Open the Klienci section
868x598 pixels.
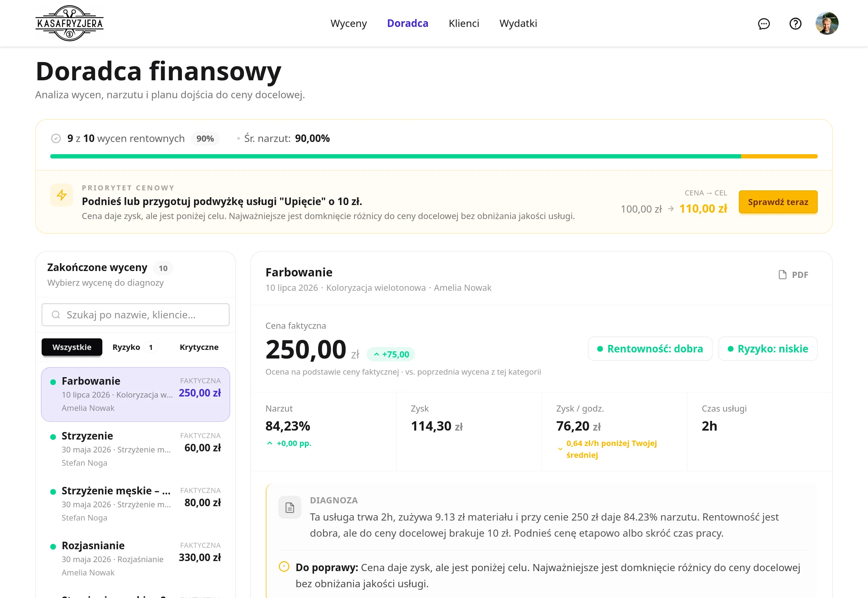[x=464, y=23]
